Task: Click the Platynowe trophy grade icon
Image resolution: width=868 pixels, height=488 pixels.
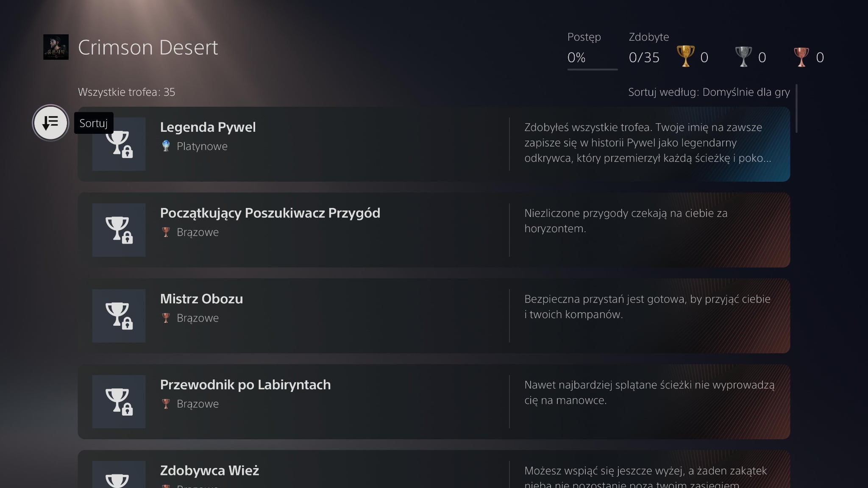Action: [166, 146]
